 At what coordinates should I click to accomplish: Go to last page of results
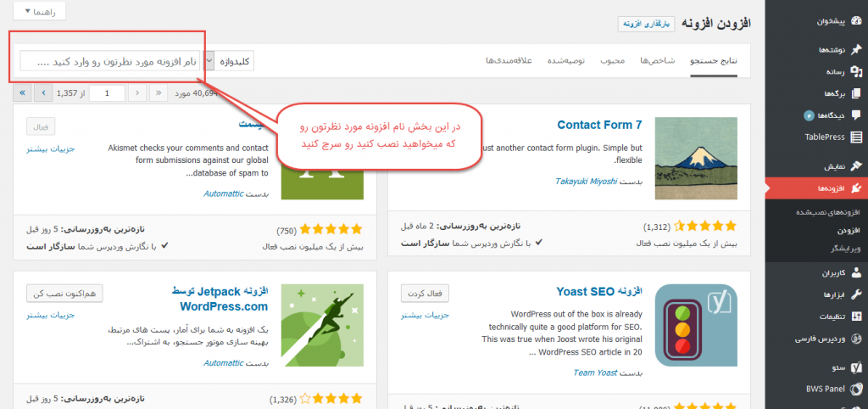pos(22,93)
